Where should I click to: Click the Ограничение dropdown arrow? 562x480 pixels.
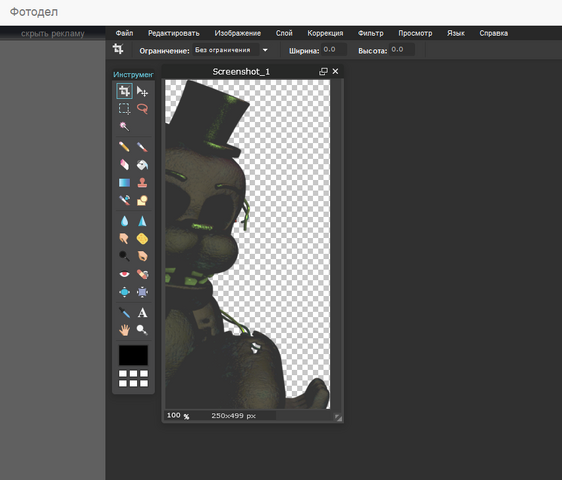point(265,50)
